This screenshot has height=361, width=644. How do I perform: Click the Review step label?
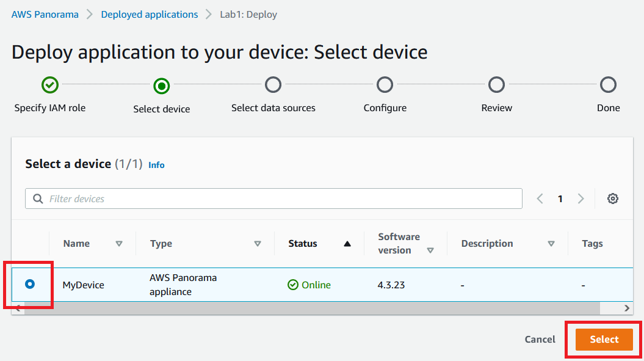tap(496, 108)
